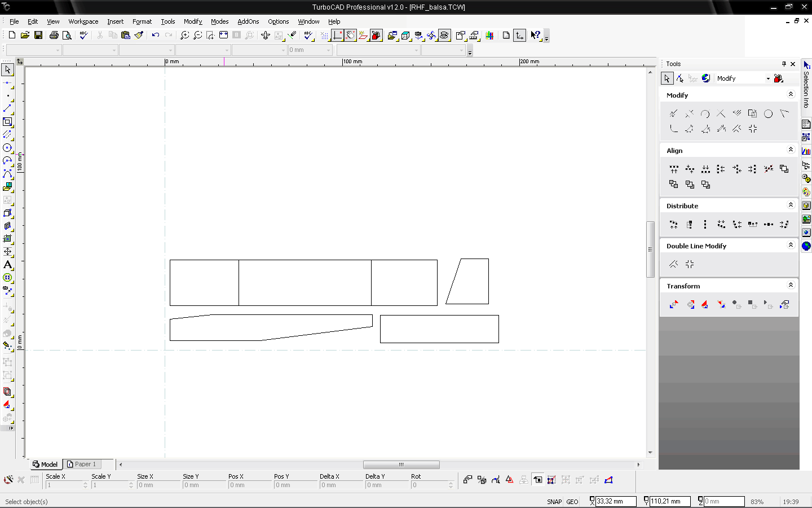812x508 pixels.
Task: Click the gears icon in right sidebar
Action: pos(806,178)
